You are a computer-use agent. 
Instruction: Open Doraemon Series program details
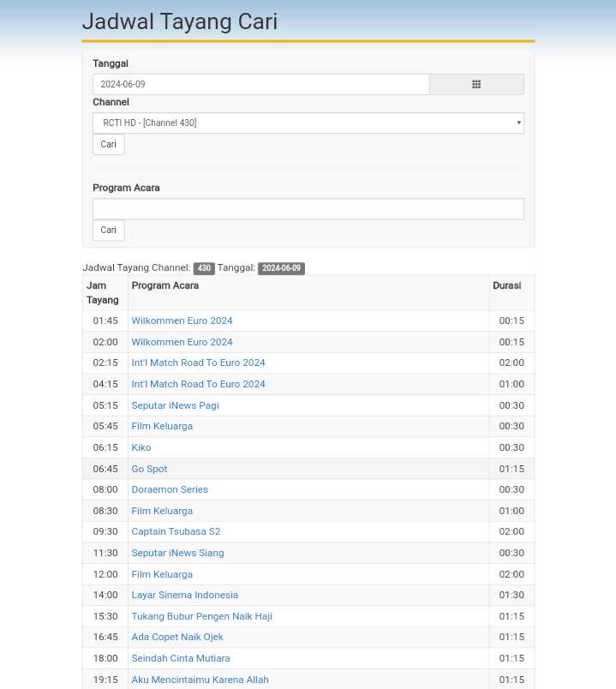(170, 489)
